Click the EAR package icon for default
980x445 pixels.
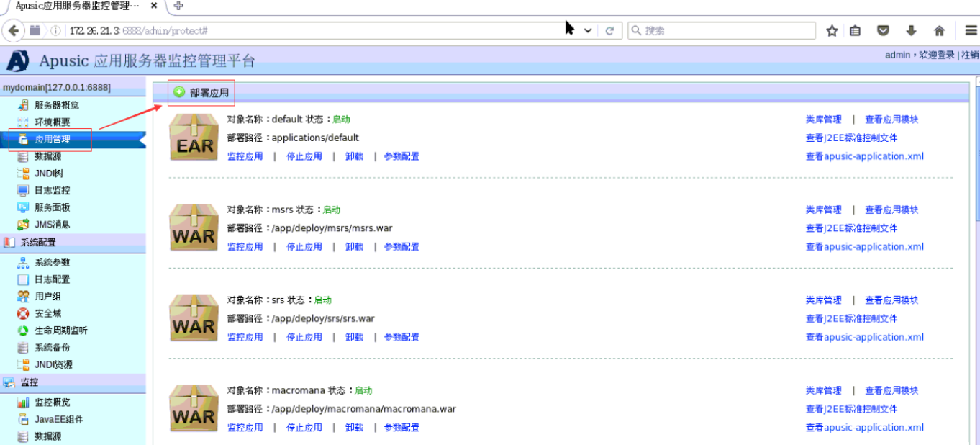click(194, 138)
